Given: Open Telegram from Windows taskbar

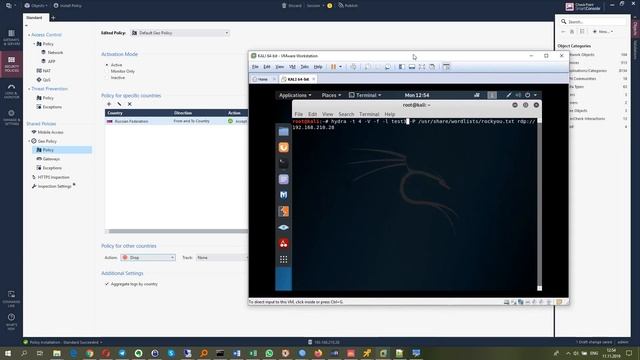Looking at the screenshot, I should (122, 353).
